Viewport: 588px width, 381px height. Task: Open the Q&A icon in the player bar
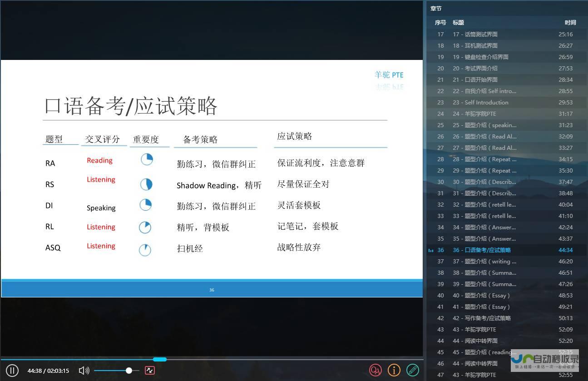tap(376, 371)
